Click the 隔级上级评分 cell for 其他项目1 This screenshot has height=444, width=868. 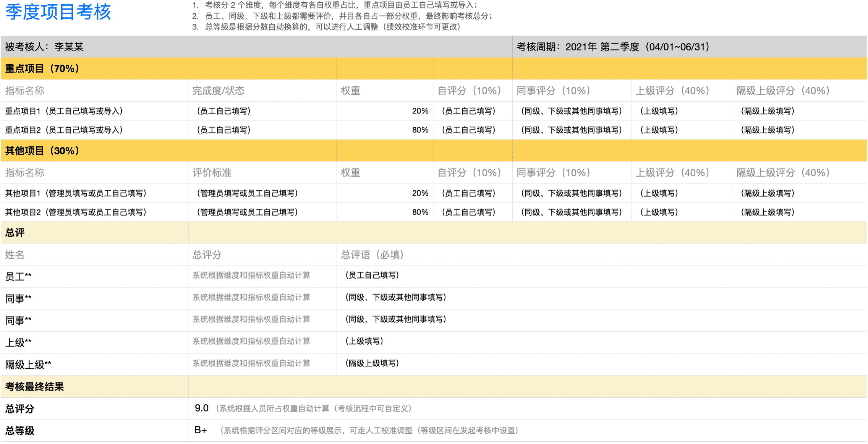click(x=800, y=193)
